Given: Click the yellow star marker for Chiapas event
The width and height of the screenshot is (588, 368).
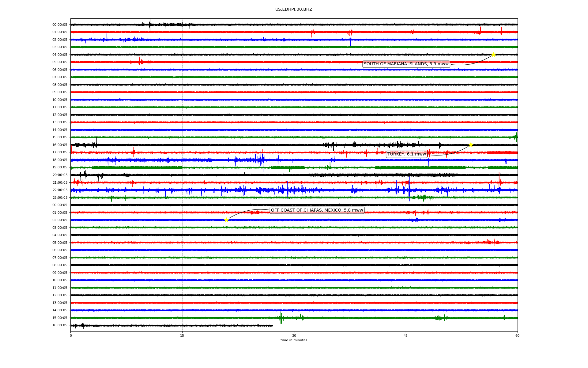Looking at the screenshot, I should pos(226,220).
